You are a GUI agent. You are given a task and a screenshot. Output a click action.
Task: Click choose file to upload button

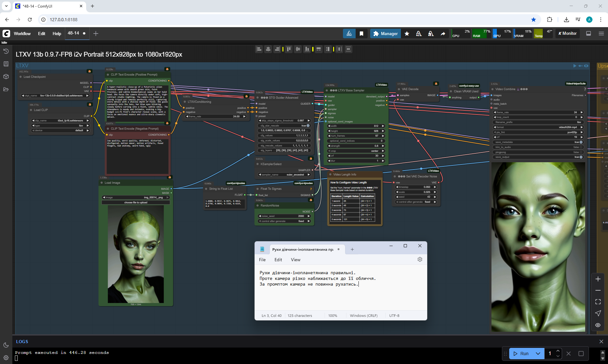tap(136, 202)
